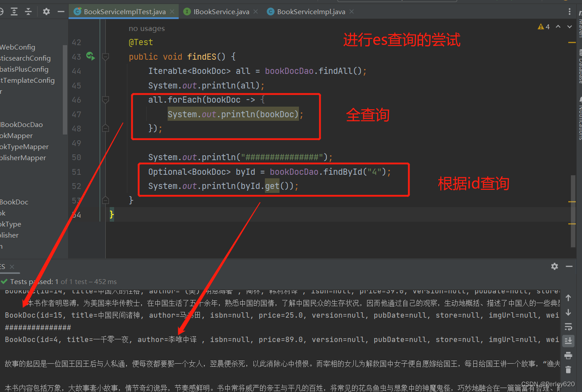This screenshot has width=582, height=392.
Task: Click the ############### console output line
Action: pos(38,327)
